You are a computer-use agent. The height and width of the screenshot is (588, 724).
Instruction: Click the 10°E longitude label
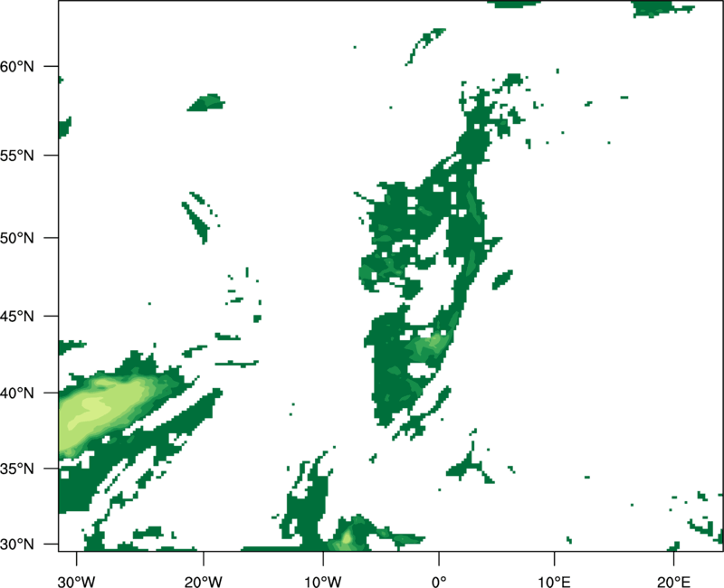click(554, 582)
